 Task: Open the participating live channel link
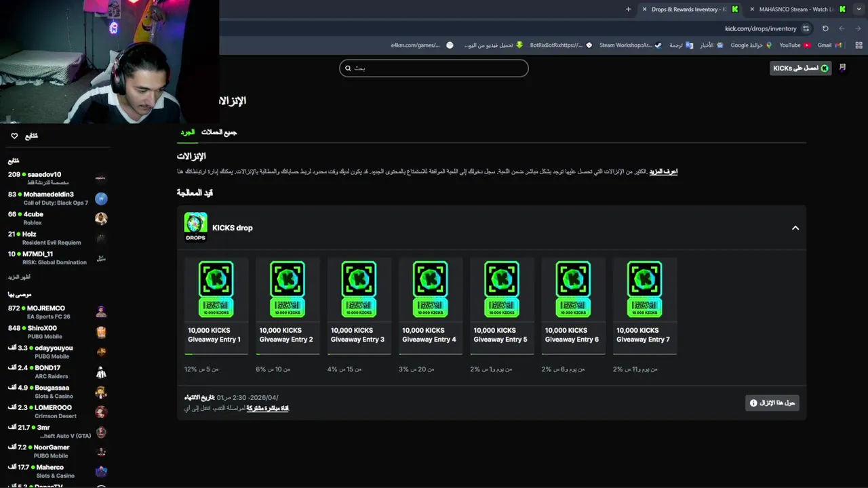coord(267,408)
